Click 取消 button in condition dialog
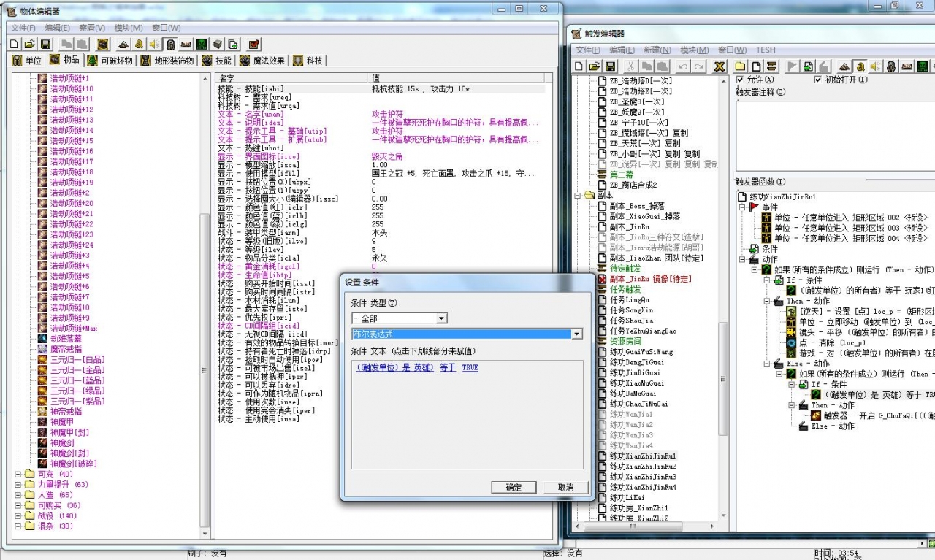This screenshot has height=560, width=935. tap(565, 487)
